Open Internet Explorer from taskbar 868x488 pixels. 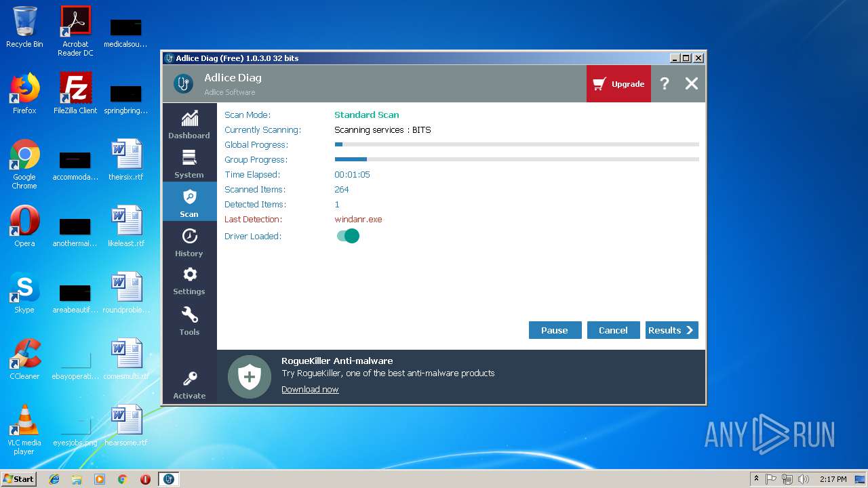click(x=54, y=479)
